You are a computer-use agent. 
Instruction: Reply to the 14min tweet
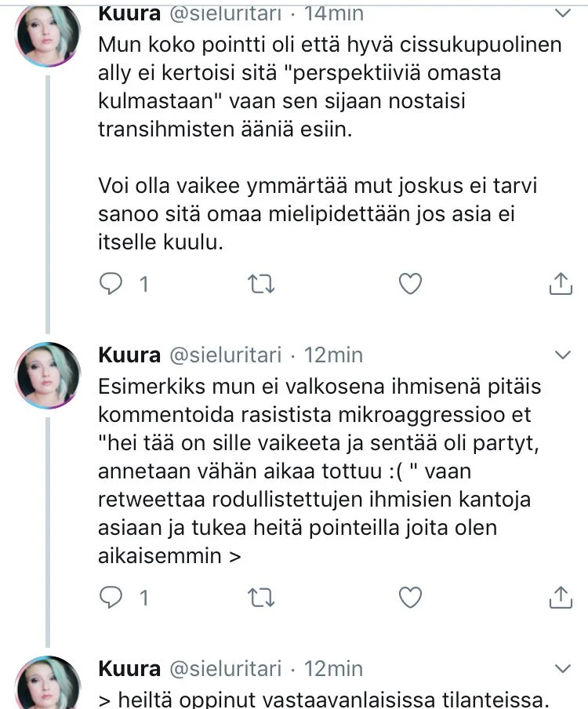pyautogui.click(x=113, y=284)
